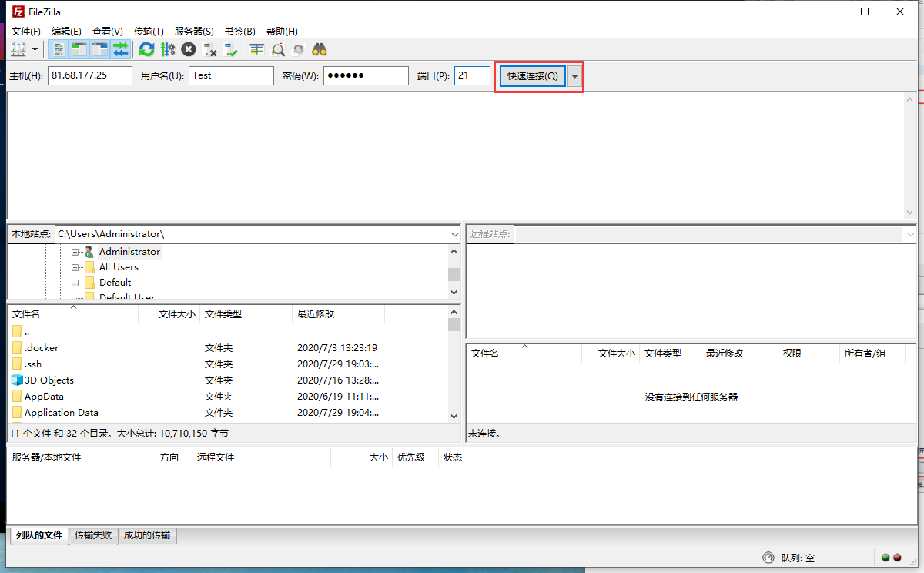
Task: Open the local site path dropdown
Action: point(454,234)
